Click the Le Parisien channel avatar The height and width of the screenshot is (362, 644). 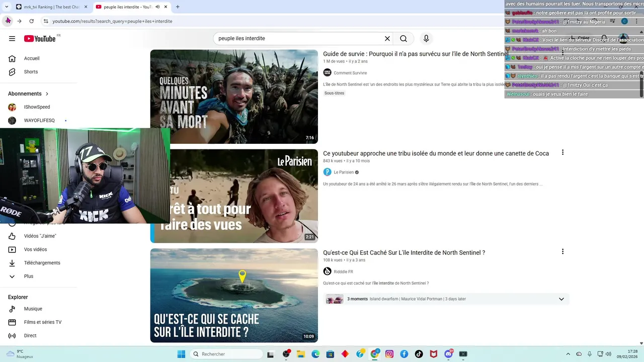327,172
